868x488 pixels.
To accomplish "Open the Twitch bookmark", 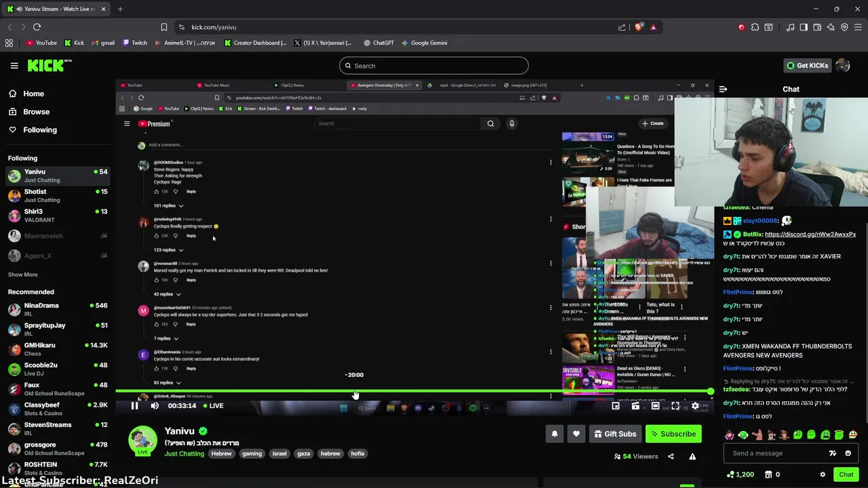I will pyautogui.click(x=134, y=43).
